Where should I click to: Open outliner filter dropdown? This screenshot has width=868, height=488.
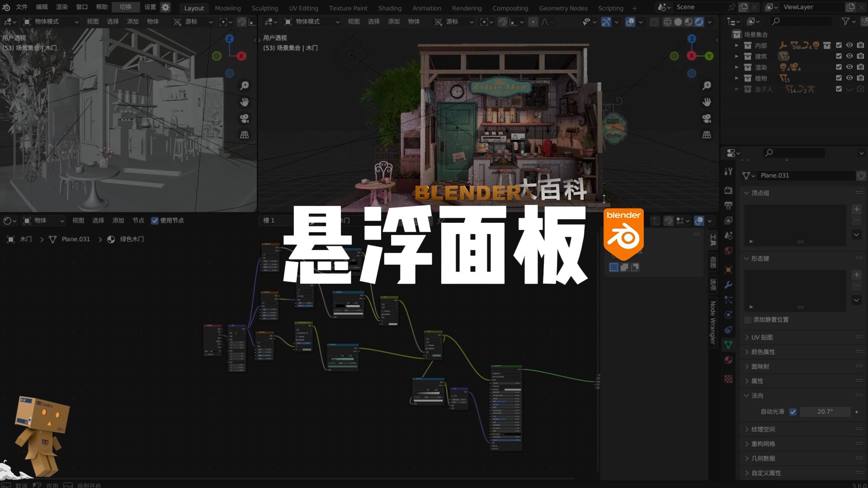(x=849, y=21)
